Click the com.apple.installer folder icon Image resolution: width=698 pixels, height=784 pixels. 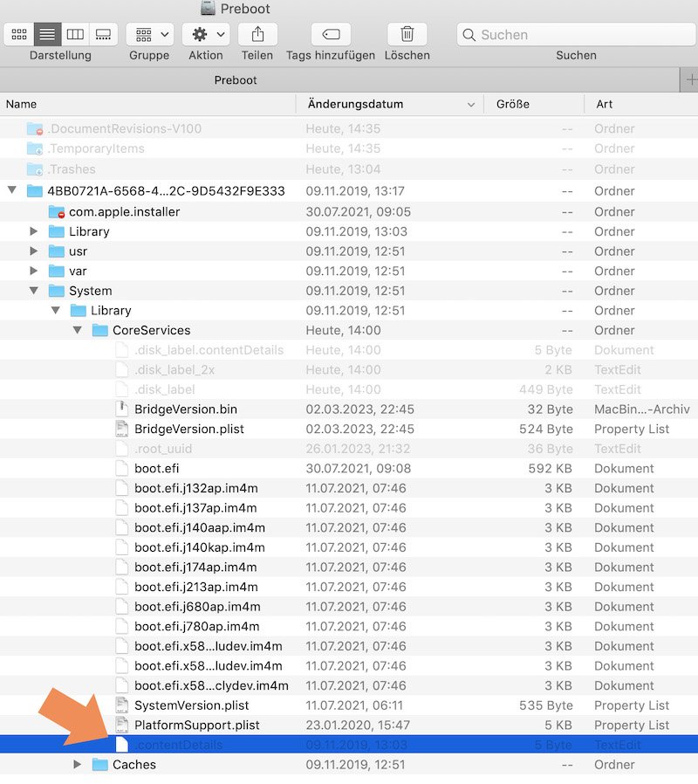coord(57,211)
